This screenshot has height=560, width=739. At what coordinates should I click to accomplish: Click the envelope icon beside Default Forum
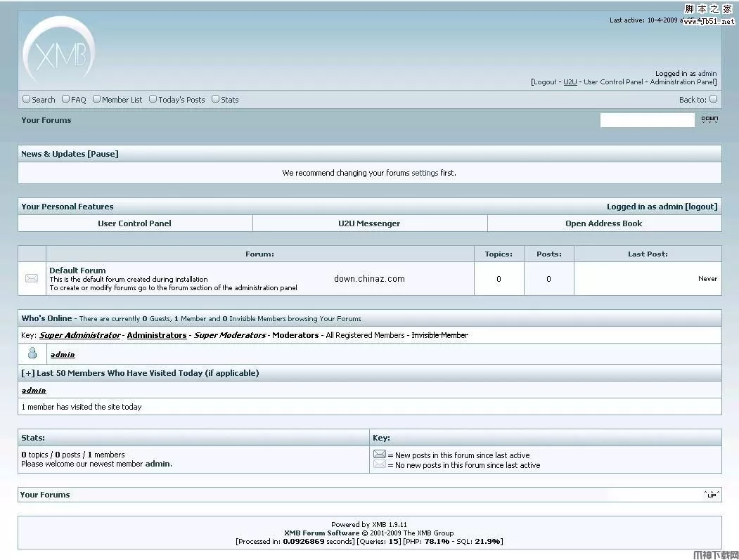(32, 278)
